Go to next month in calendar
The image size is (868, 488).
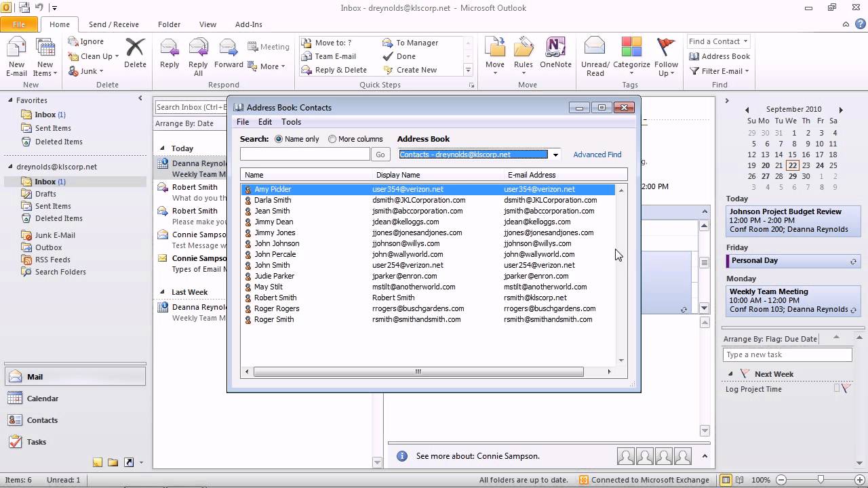(x=841, y=109)
